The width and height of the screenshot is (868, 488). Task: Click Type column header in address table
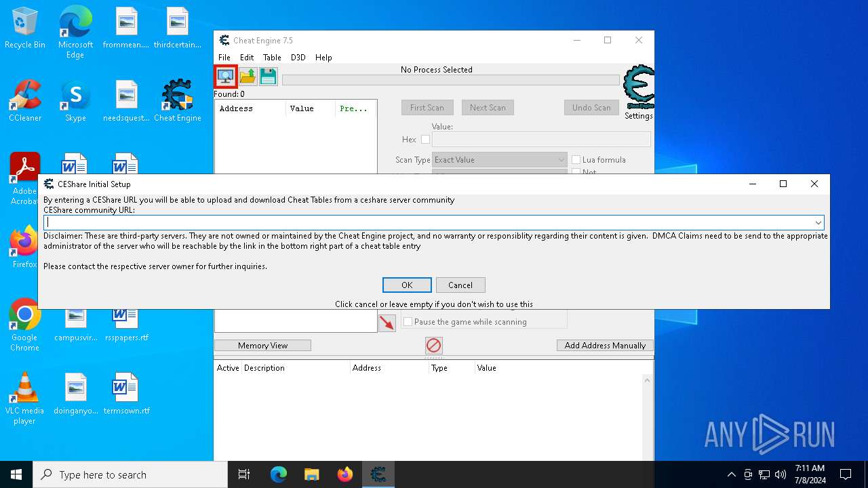click(x=452, y=368)
